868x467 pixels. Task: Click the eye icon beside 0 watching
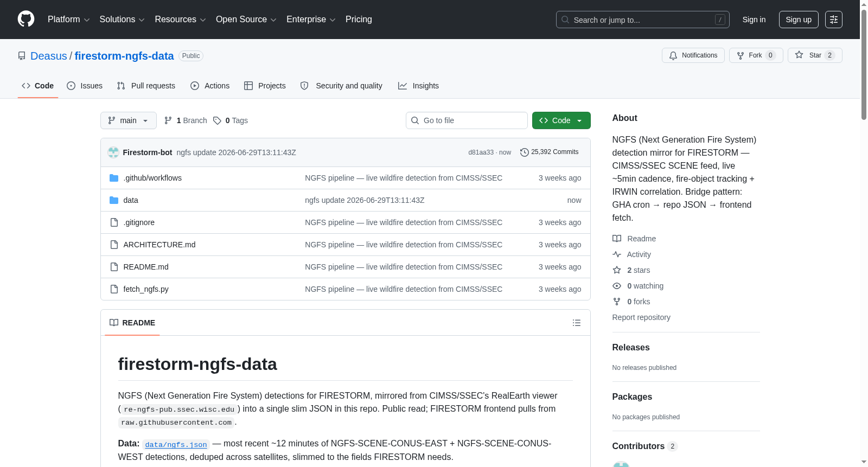pyautogui.click(x=617, y=286)
